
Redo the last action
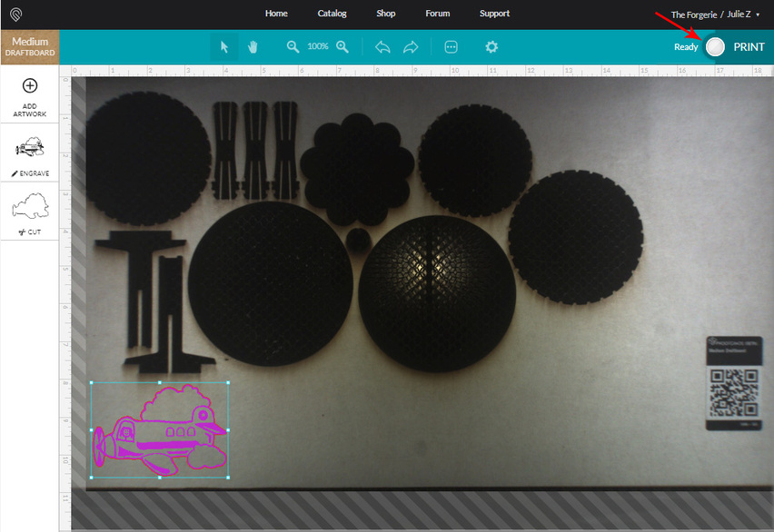(x=410, y=46)
